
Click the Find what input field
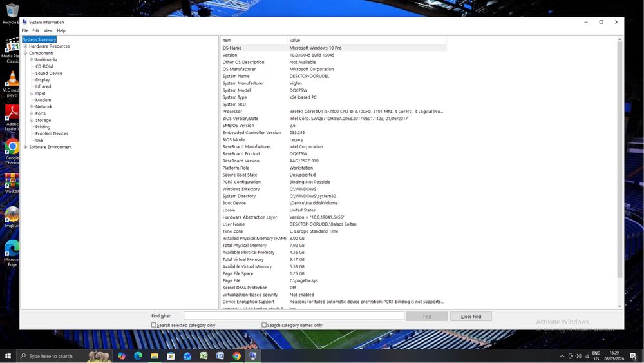(294, 316)
